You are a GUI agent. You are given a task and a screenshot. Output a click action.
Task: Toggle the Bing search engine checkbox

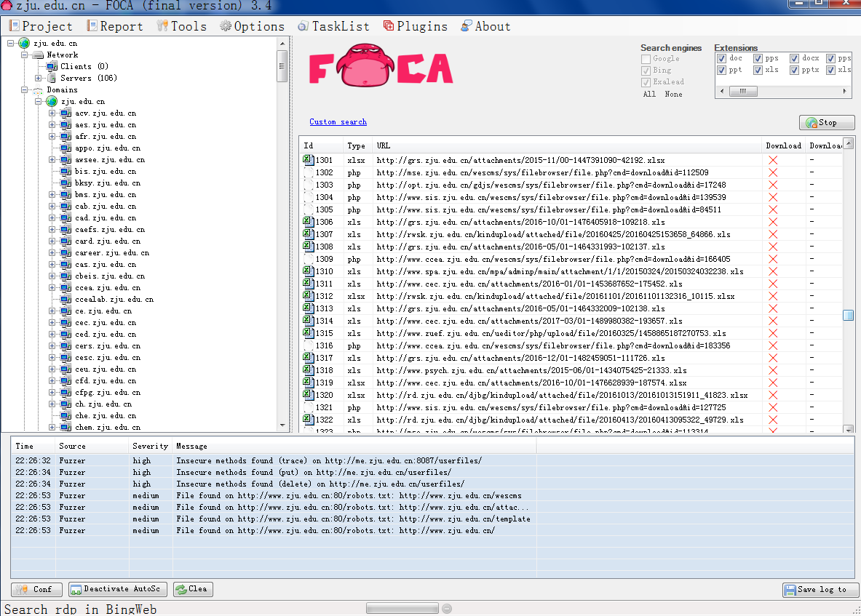(646, 71)
